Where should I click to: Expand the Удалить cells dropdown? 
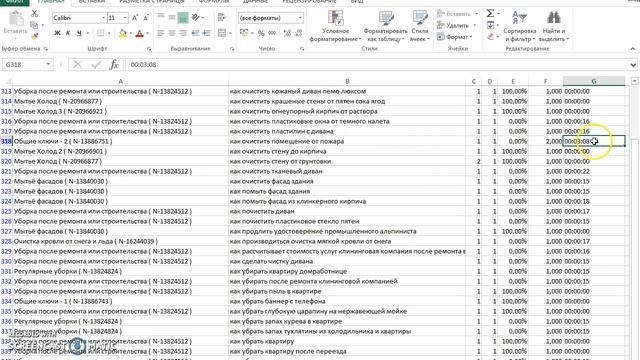click(475, 25)
